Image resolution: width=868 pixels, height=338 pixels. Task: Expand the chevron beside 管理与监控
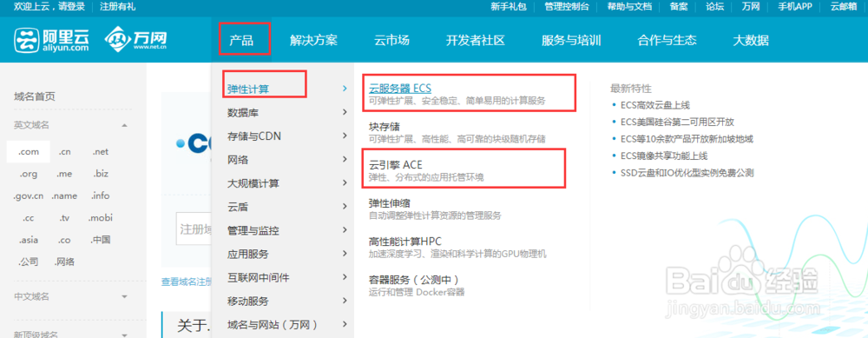point(345,230)
